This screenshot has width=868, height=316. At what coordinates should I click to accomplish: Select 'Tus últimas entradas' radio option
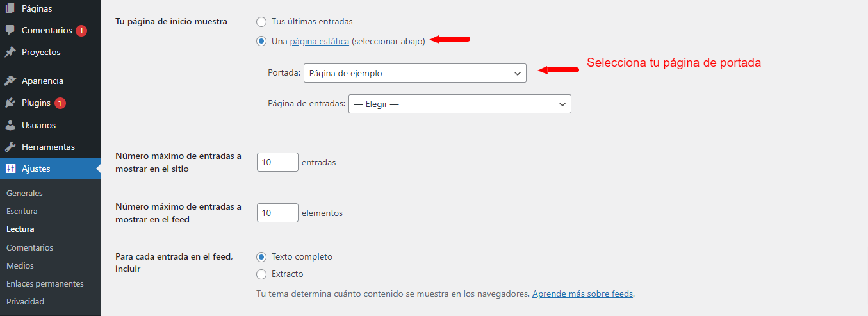[261, 21]
